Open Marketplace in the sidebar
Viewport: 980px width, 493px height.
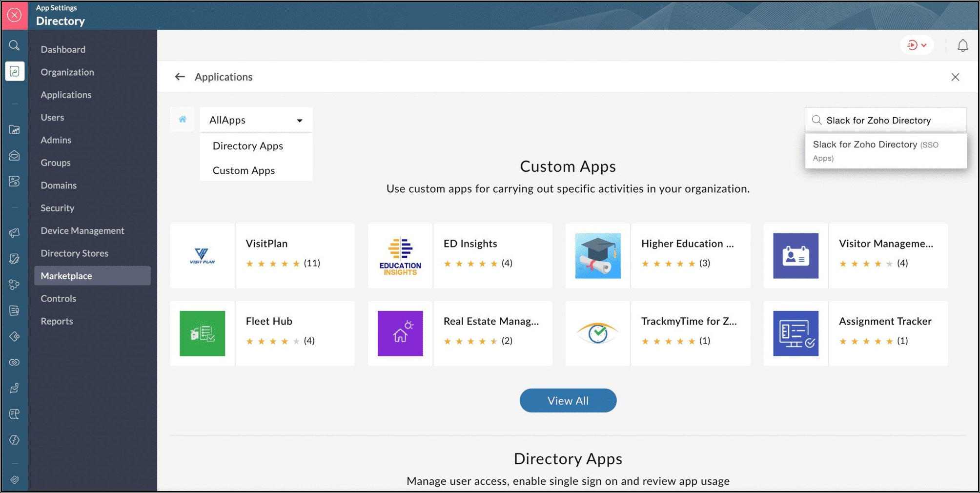pyautogui.click(x=66, y=276)
